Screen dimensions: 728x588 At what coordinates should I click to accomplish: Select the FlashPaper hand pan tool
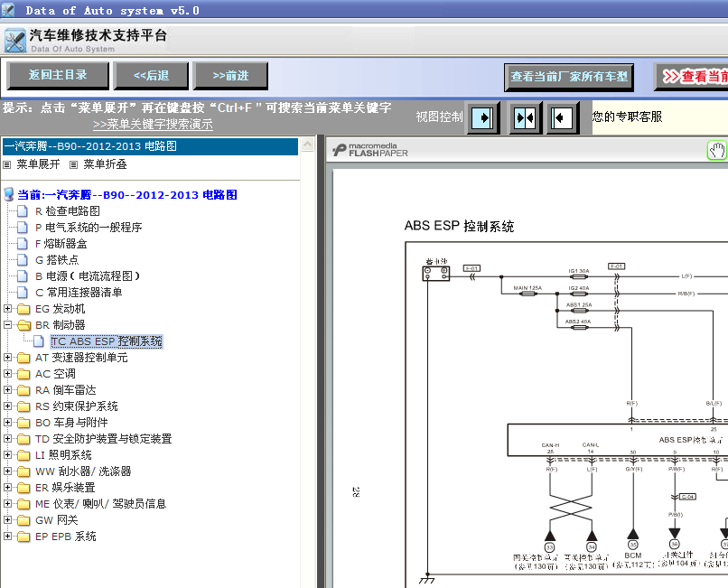[x=717, y=151]
